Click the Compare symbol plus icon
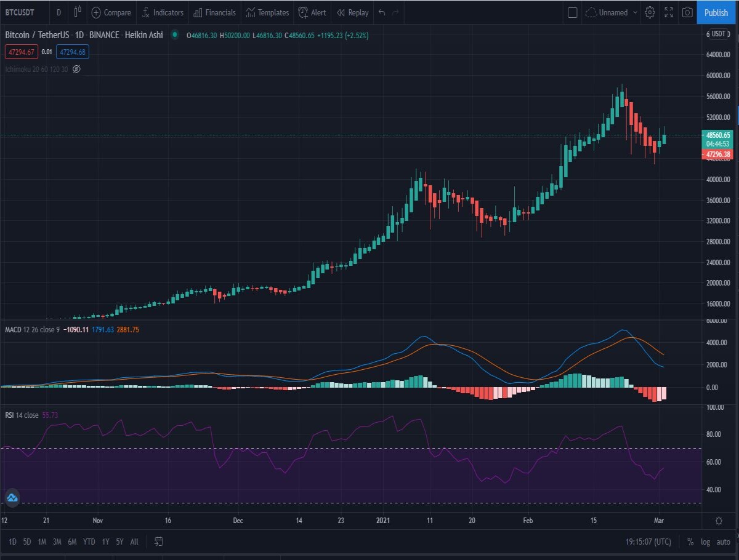The height and width of the screenshot is (560, 739). tap(96, 12)
